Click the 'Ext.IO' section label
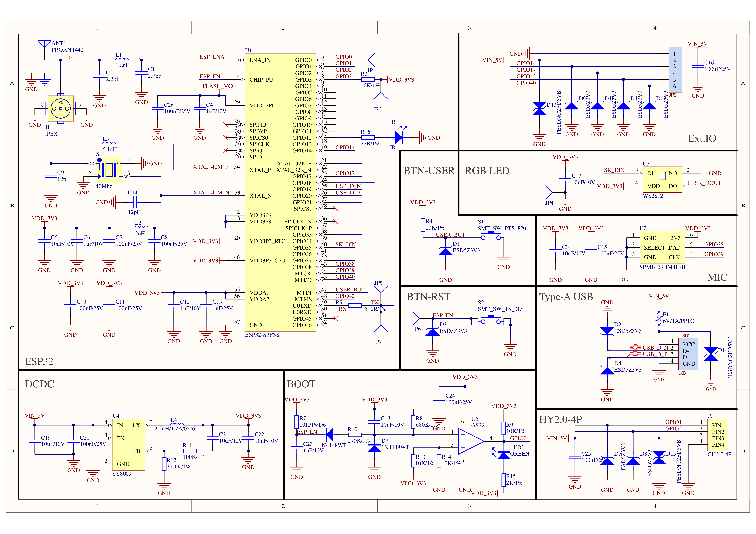This screenshot has width=756, height=534. (702, 138)
